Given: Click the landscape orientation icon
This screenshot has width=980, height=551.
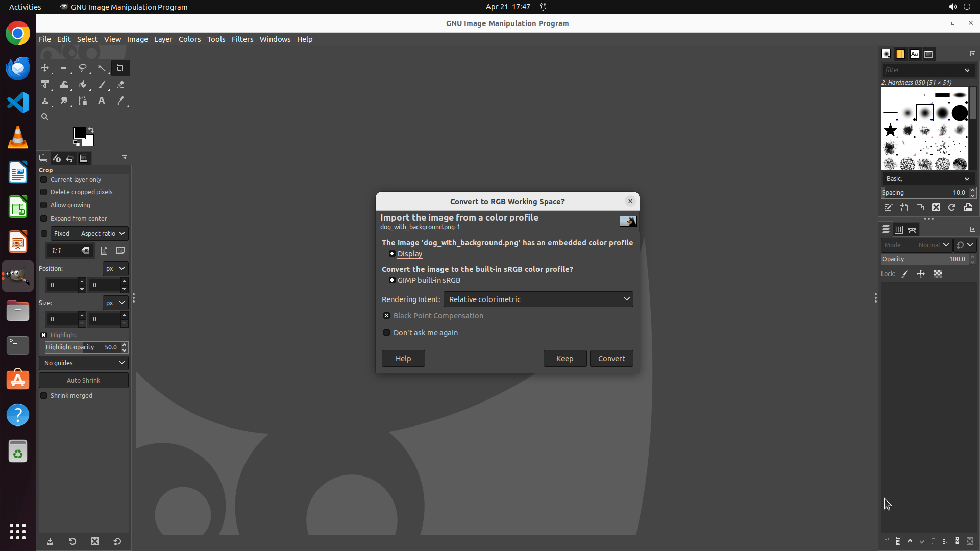Looking at the screenshot, I should tap(120, 251).
